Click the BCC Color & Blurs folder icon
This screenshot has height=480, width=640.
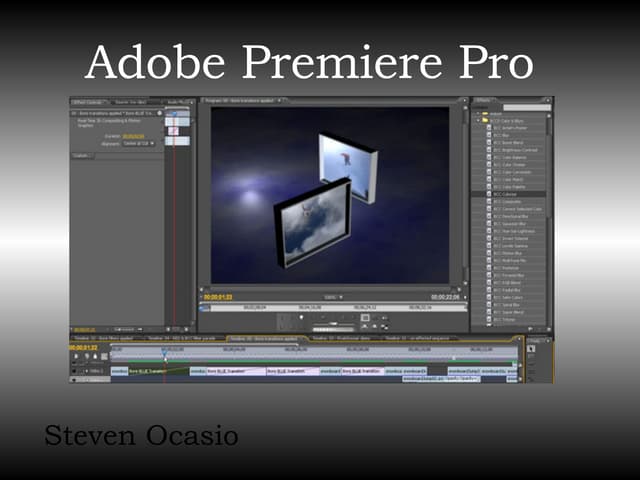[485, 123]
